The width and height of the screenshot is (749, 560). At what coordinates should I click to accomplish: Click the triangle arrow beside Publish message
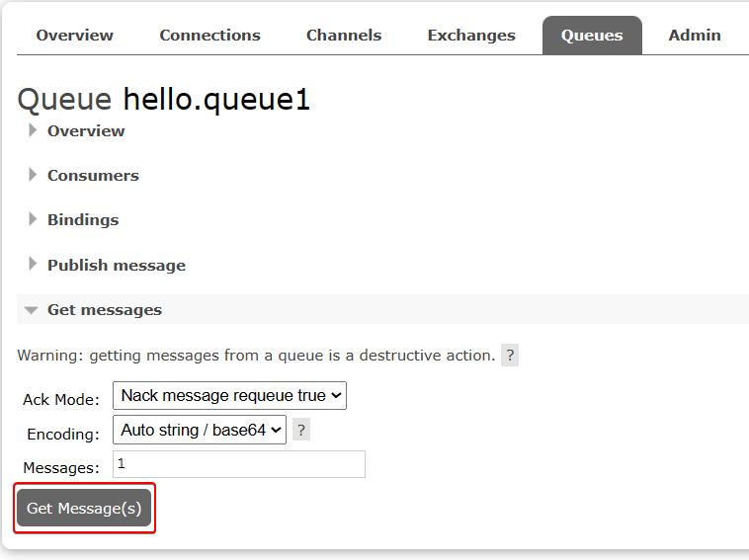(33, 265)
